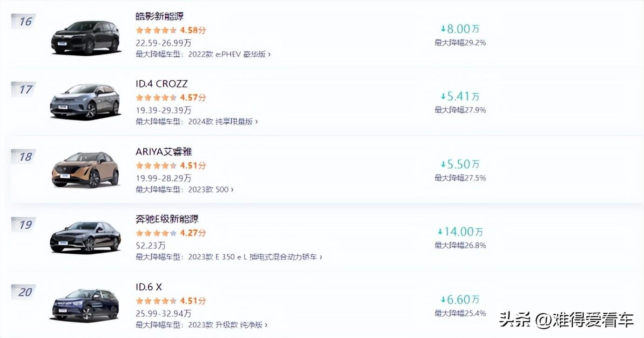Select the ARIYA艾睿雅 car photo

coord(85,170)
